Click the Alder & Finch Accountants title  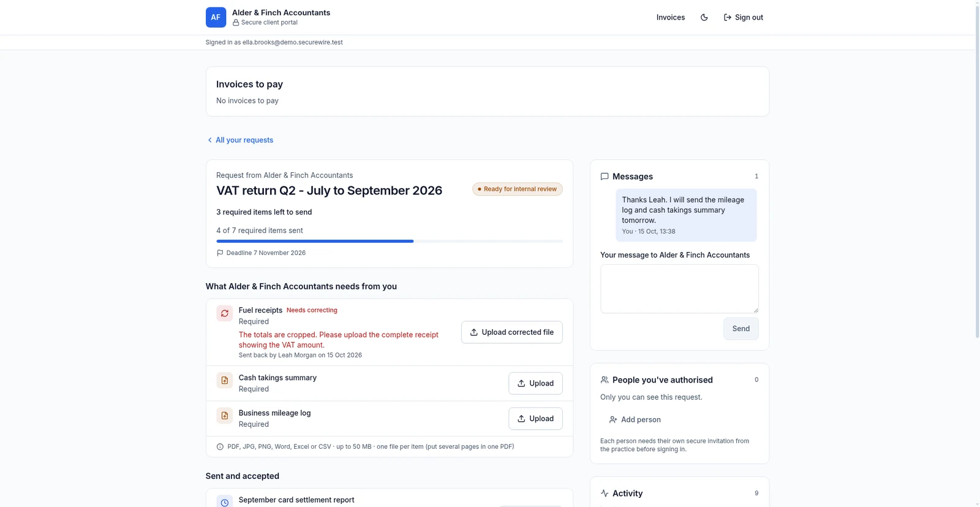click(x=281, y=12)
